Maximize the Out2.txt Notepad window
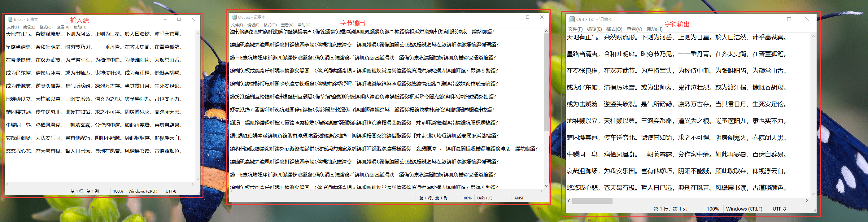Screen dimensions: 868x222 pyautogui.click(x=789, y=19)
